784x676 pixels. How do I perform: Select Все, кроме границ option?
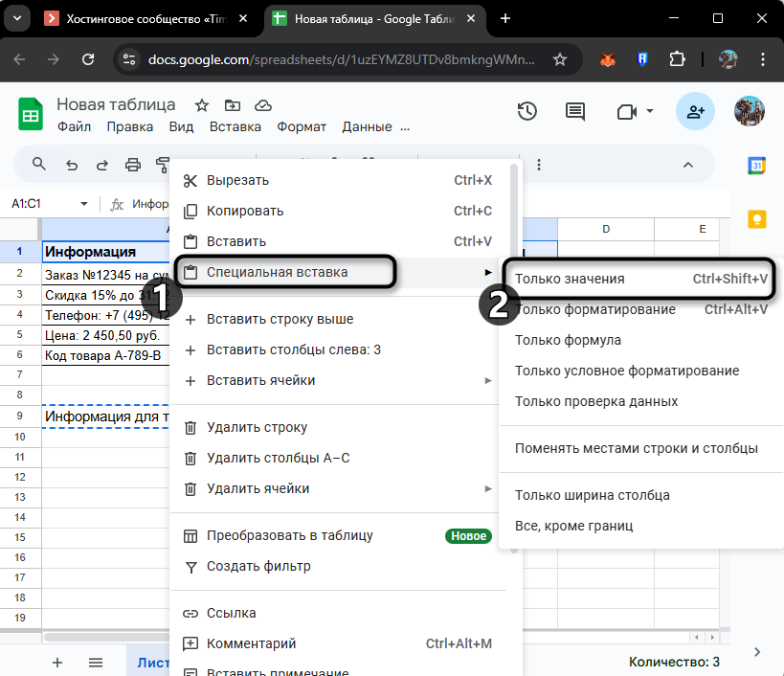tap(641, 526)
